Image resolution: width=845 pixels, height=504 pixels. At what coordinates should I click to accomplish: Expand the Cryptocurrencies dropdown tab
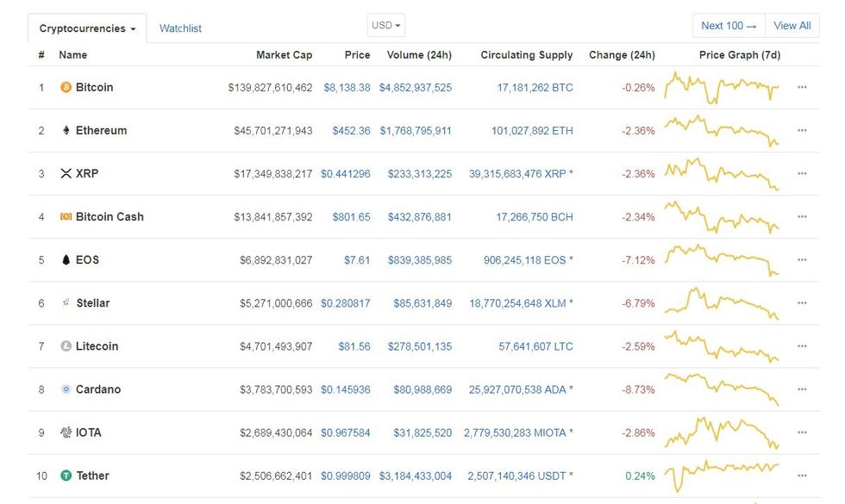(x=87, y=28)
